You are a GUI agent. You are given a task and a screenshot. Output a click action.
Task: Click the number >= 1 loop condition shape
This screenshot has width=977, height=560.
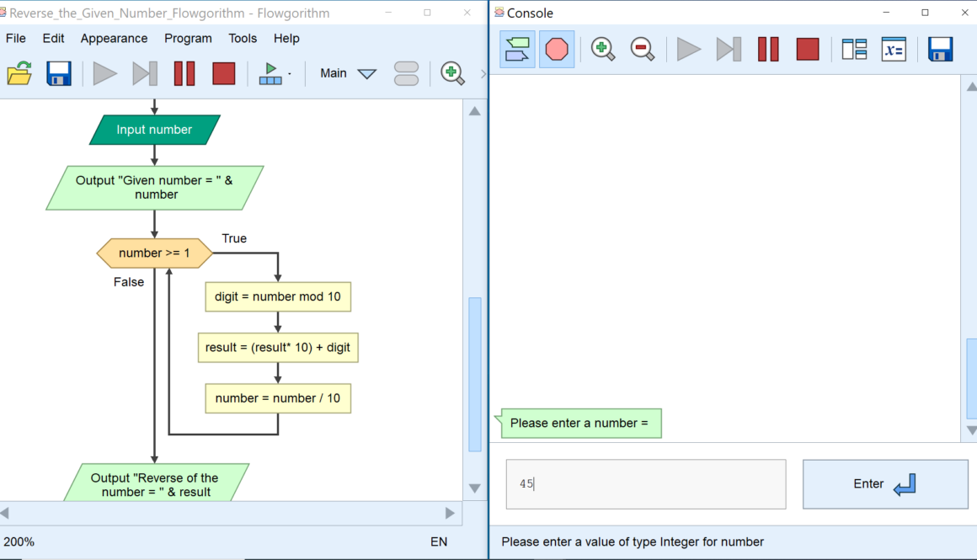pos(154,253)
